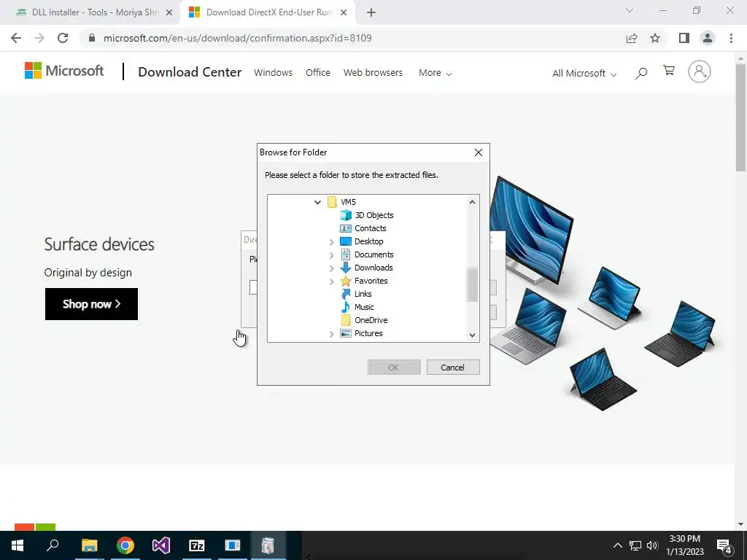Select the Pictures folder icon
Image resolution: width=747 pixels, height=560 pixels.
(x=346, y=333)
